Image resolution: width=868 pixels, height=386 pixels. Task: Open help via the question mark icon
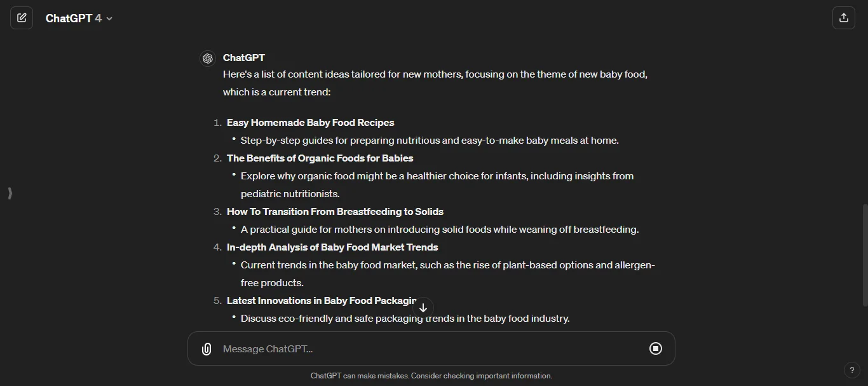tap(852, 370)
